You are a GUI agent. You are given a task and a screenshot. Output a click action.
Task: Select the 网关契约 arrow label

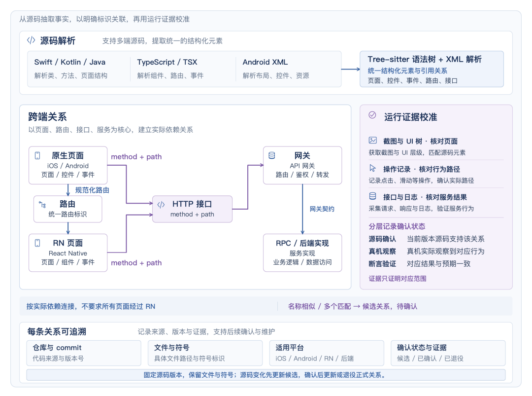click(322, 209)
